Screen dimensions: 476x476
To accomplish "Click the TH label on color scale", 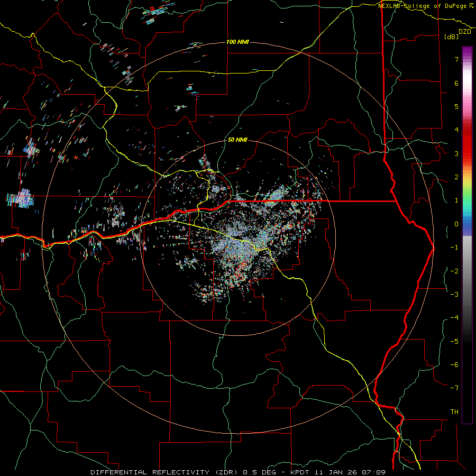I will (454, 412).
